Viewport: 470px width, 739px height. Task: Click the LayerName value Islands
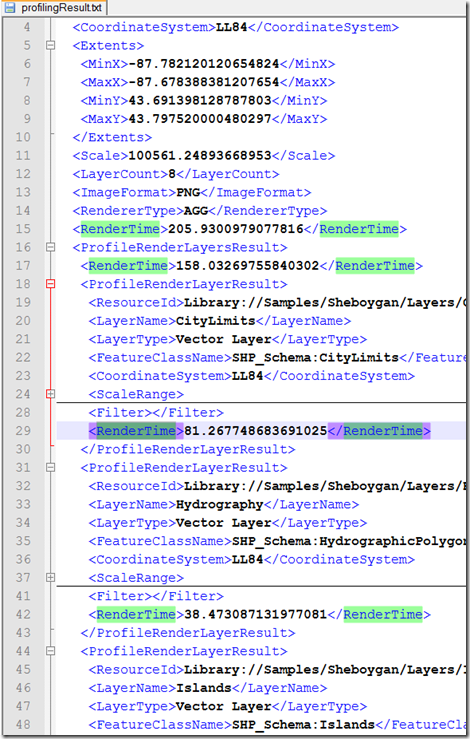204,688
